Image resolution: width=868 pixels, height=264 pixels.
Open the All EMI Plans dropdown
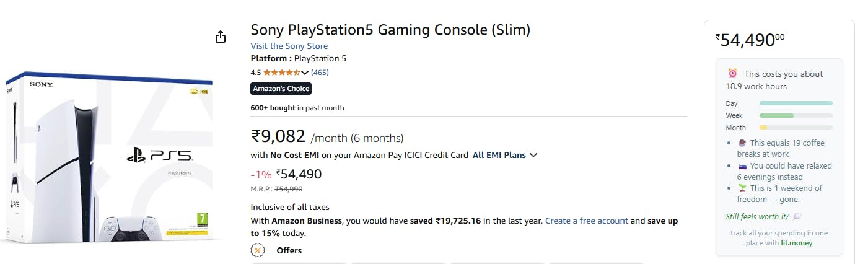[x=505, y=155]
